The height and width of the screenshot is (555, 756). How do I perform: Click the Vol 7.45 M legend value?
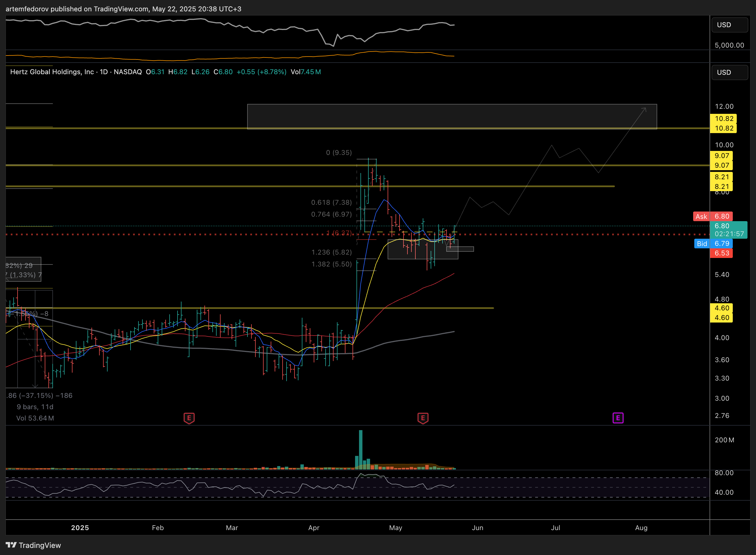point(306,72)
